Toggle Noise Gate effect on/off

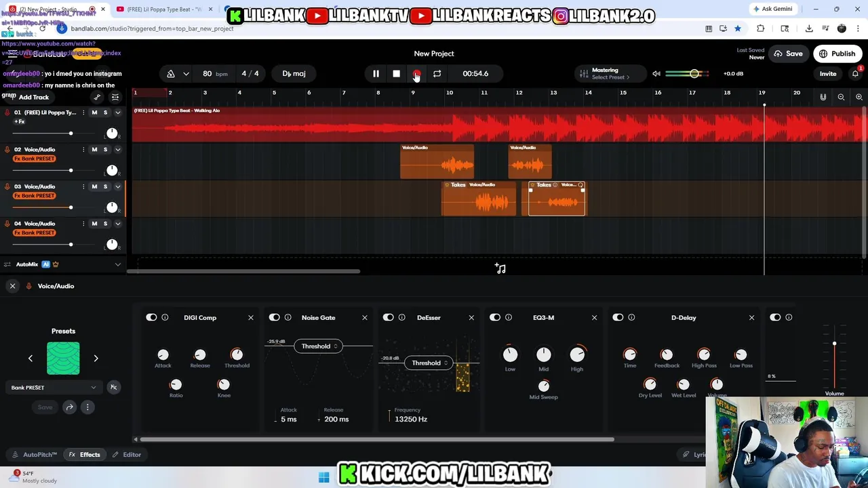pos(274,317)
